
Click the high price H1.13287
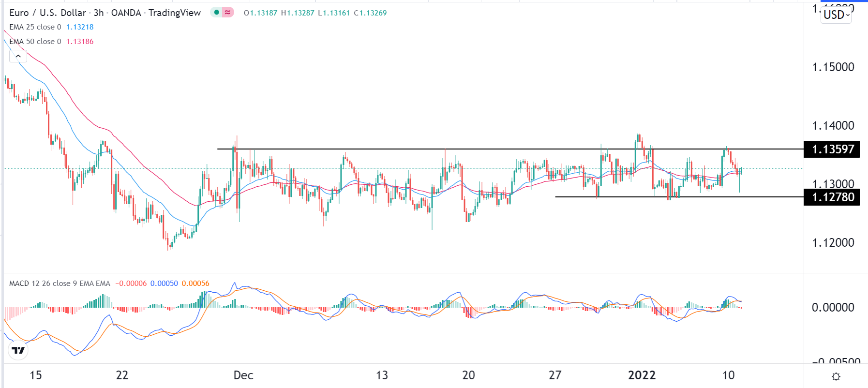coord(298,13)
